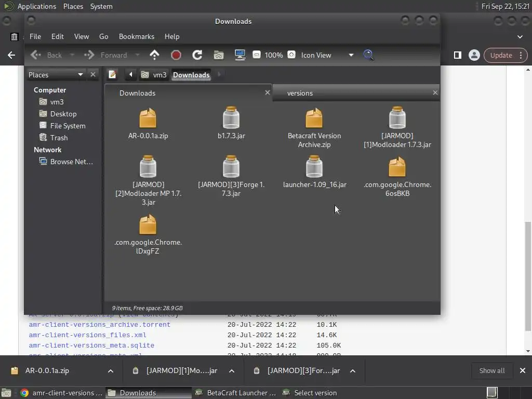Toggle the text location edit icon

point(112,74)
